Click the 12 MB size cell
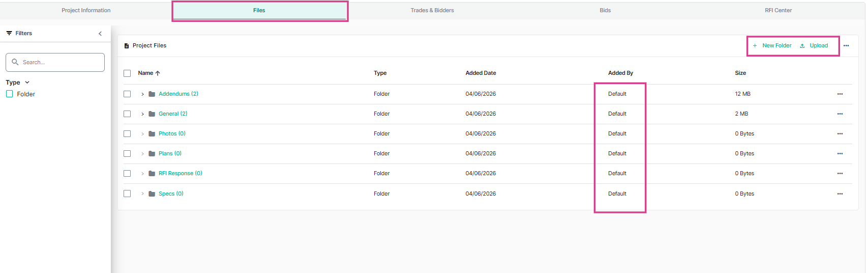The height and width of the screenshot is (273, 868). coord(742,94)
